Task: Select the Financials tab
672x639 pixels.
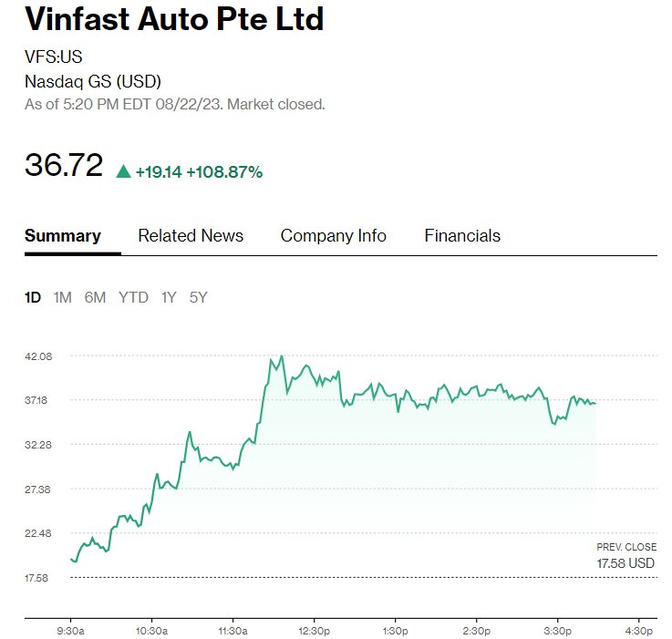Action: point(462,236)
